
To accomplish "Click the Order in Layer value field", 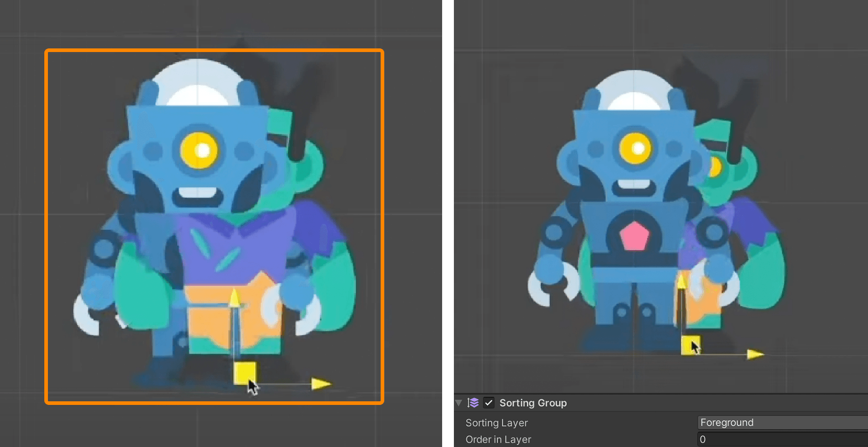I will tap(783, 439).
